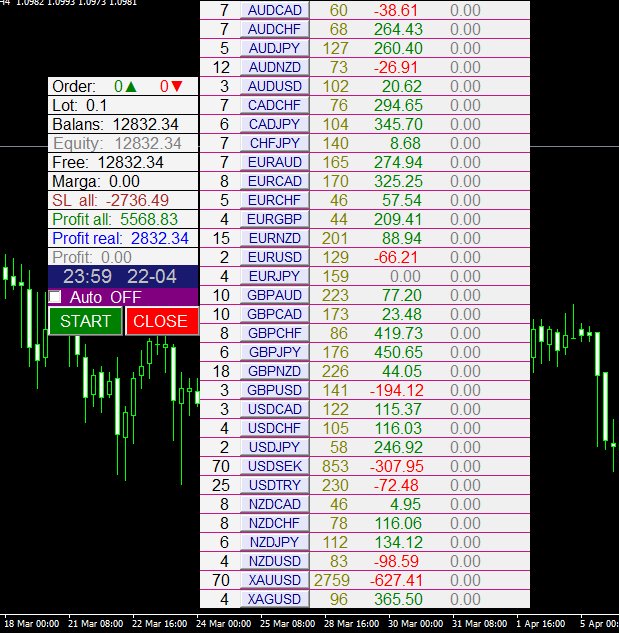Open the NZDUSD symbol button
619x633 pixels.
[x=275, y=561]
